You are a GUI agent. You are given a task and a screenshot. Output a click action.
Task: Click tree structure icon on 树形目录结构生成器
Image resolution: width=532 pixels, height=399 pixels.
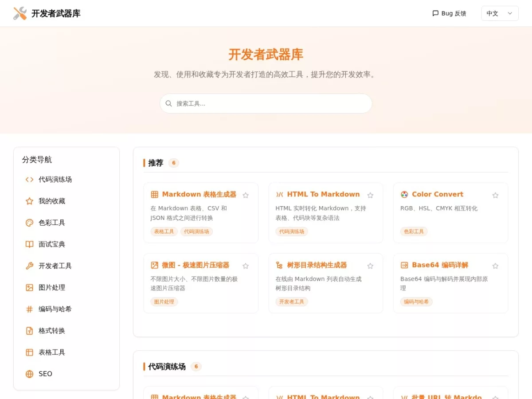pyautogui.click(x=279, y=265)
